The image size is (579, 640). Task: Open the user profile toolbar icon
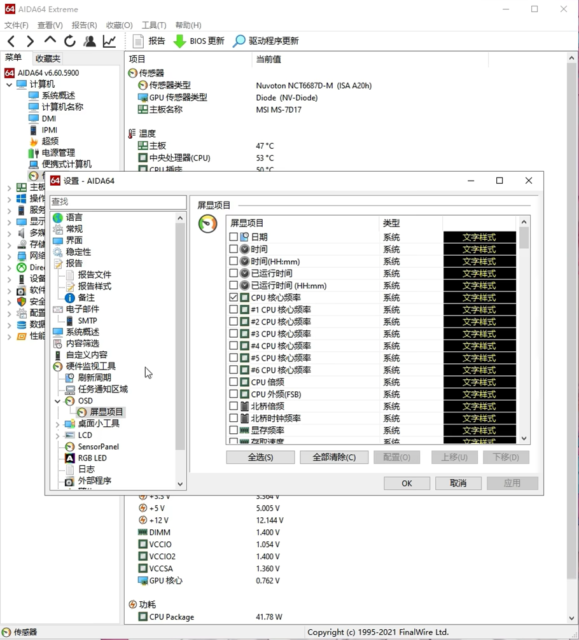tap(90, 41)
